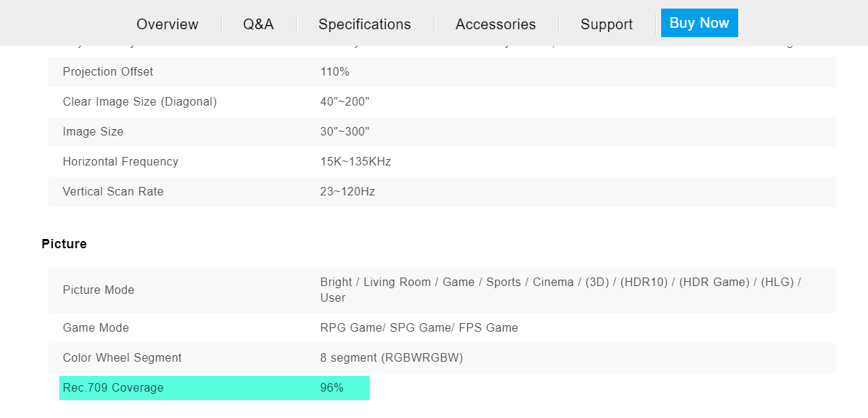Open the Support tab

(x=606, y=24)
